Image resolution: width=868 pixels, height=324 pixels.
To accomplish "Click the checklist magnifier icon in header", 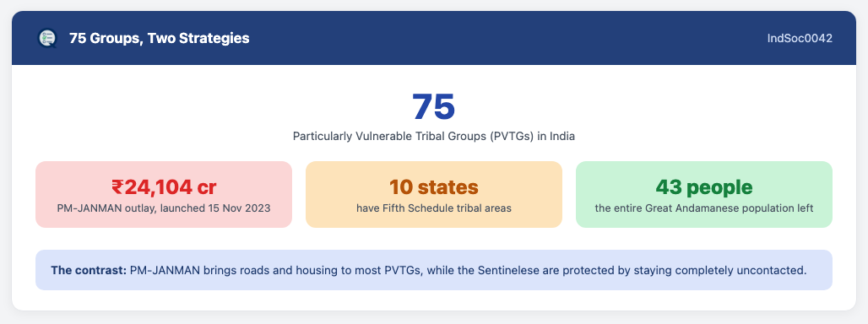I will point(47,38).
